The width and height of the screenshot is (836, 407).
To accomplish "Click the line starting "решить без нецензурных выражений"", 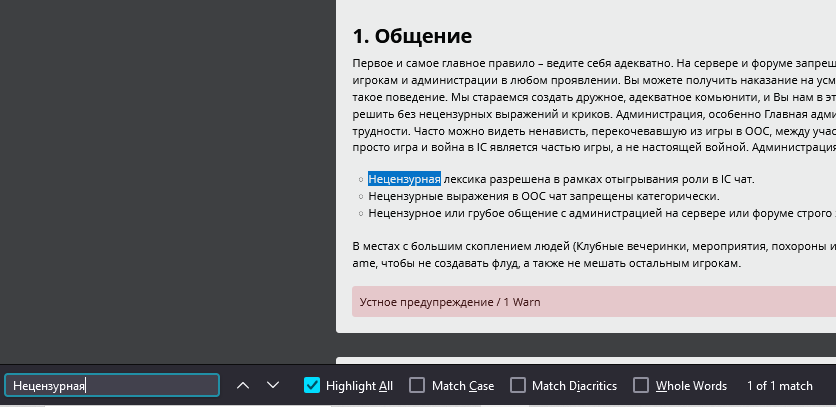I will 590,113.
